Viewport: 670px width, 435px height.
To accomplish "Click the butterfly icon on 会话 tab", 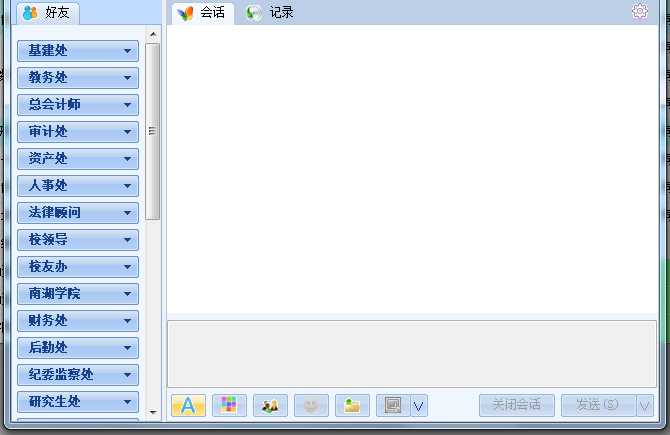I will tap(185, 13).
